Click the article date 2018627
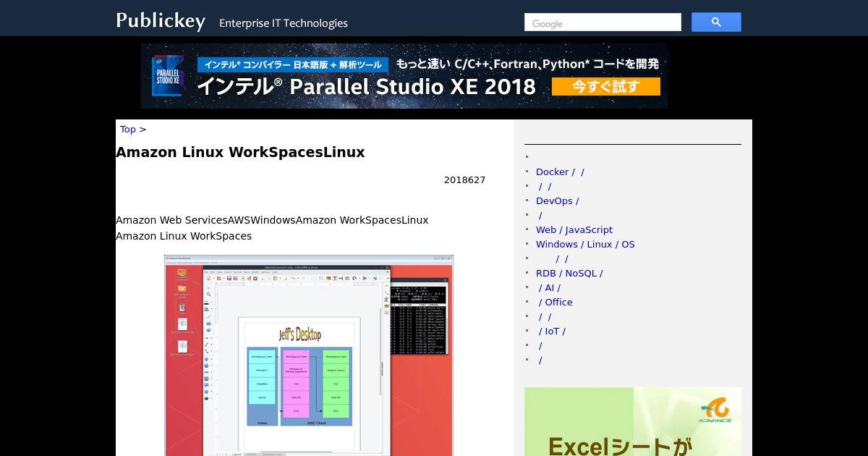Screen dimensions: 868x456 464,180
